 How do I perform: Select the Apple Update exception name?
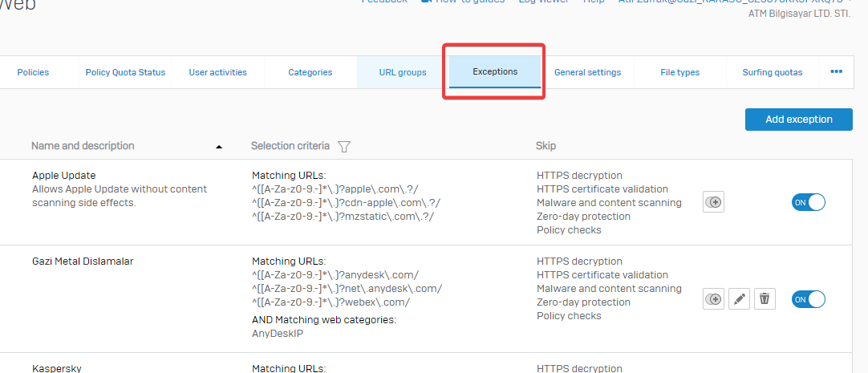63,176
